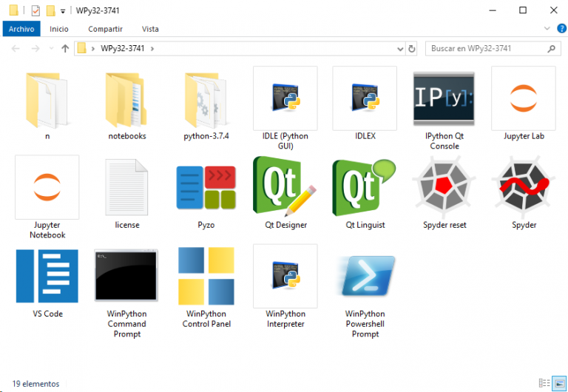This screenshot has width=568, height=392.
Task: Select the Jupyter Notebook icon
Action: coord(47,187)
